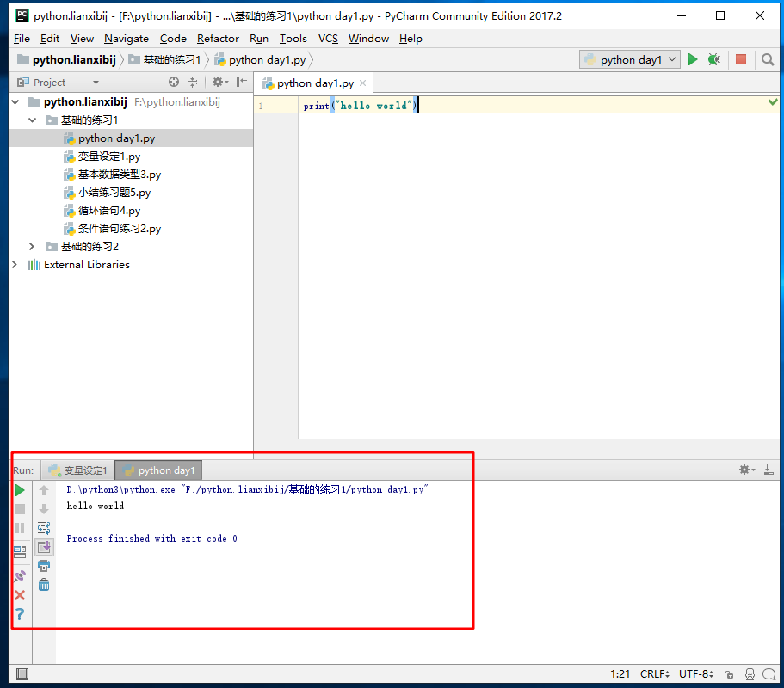Rerun program with green arrow in Run panel
This screenshot has width=784, height=688.
20,491
